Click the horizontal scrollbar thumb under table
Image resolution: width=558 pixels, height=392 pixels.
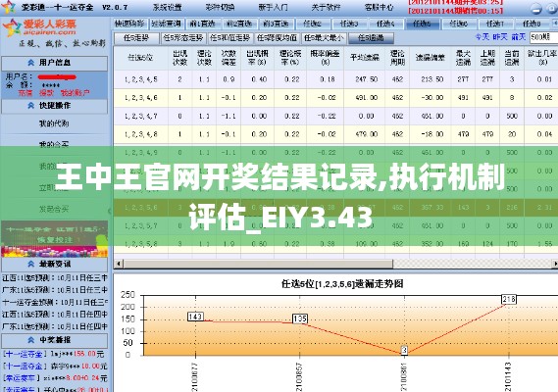258,264
